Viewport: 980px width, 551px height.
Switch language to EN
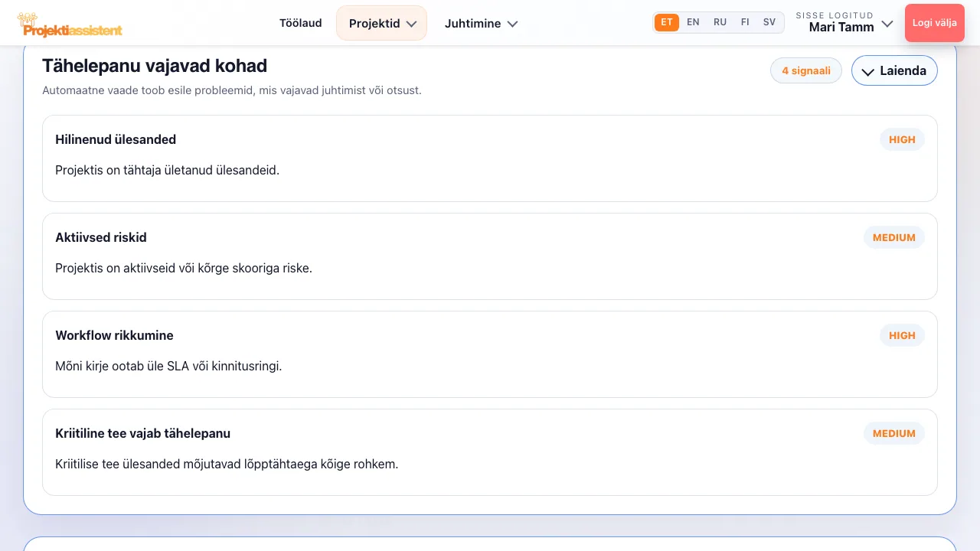click(x=693, y=22)
